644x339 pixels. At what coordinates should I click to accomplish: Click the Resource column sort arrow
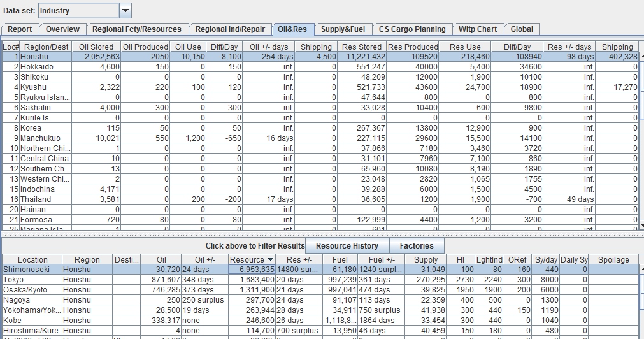270,260
